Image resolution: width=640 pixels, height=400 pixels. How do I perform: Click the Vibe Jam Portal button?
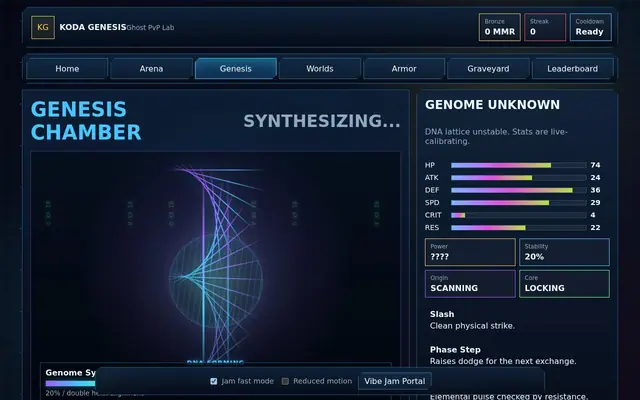tap(395, 381)
